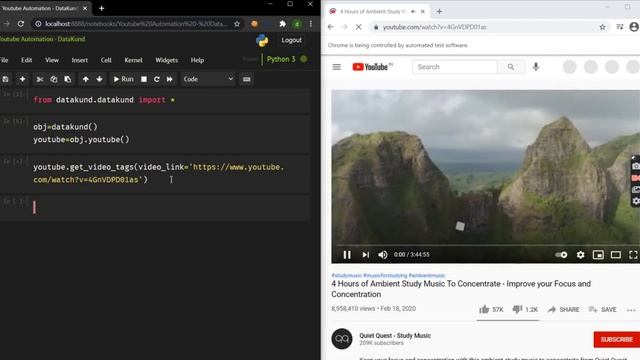The height and width of the screenshot is (360, 640).
Task: Open the Help menu in Jupyter
Action: click(x=197, y=60)
